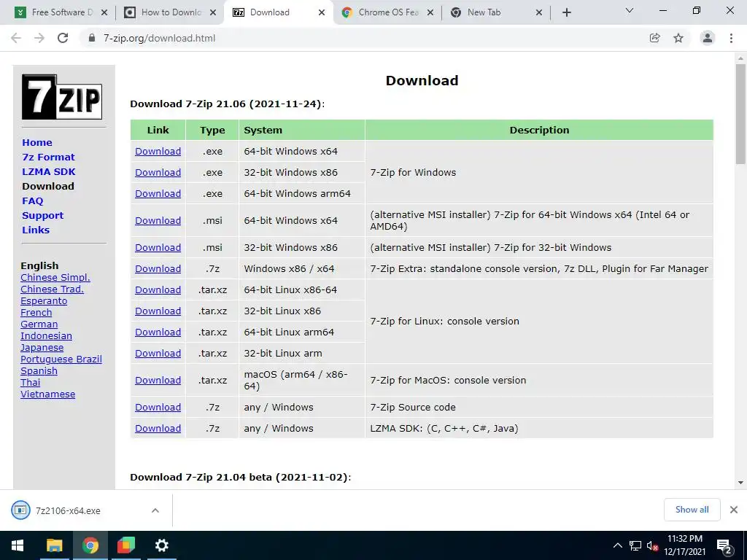The width and height of the screenshot is (747, 560).
Task: Open Chrome three-dot menu
Action: [731, 38]
